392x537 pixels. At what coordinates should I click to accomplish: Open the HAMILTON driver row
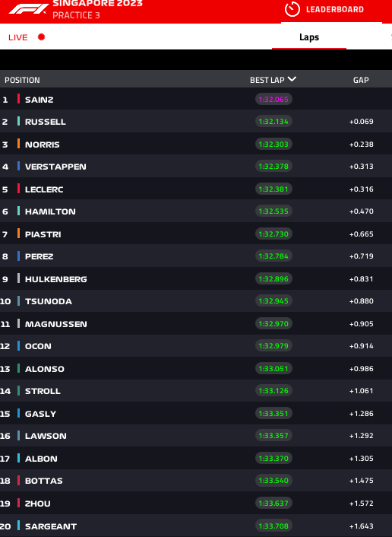(x=196, y=211)
